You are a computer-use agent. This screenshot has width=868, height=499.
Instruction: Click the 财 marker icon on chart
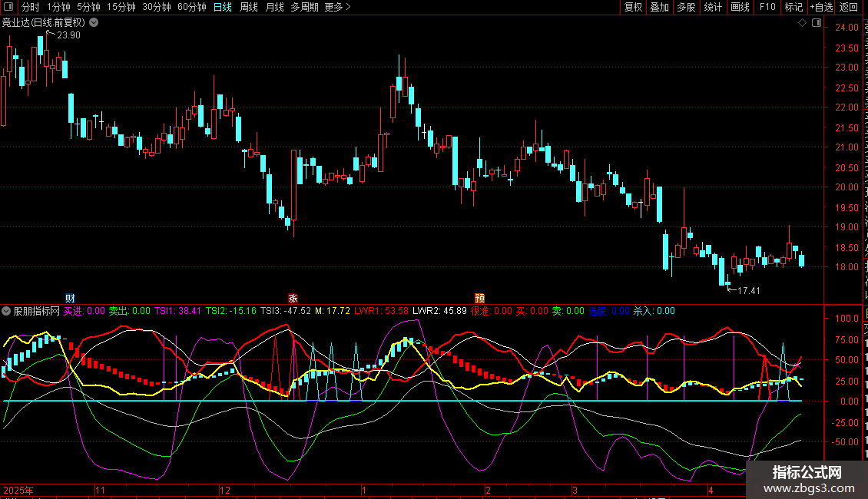click(70, 298)
